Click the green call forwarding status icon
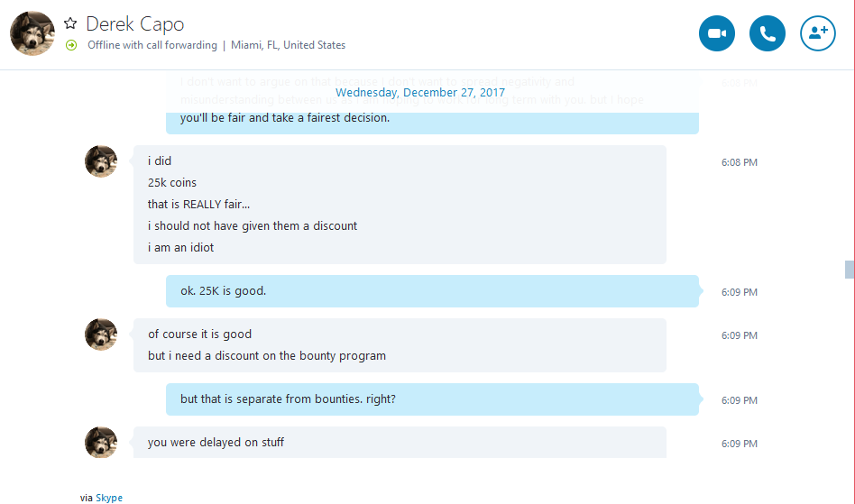This screenshot has width=855, height=504. 71,45
